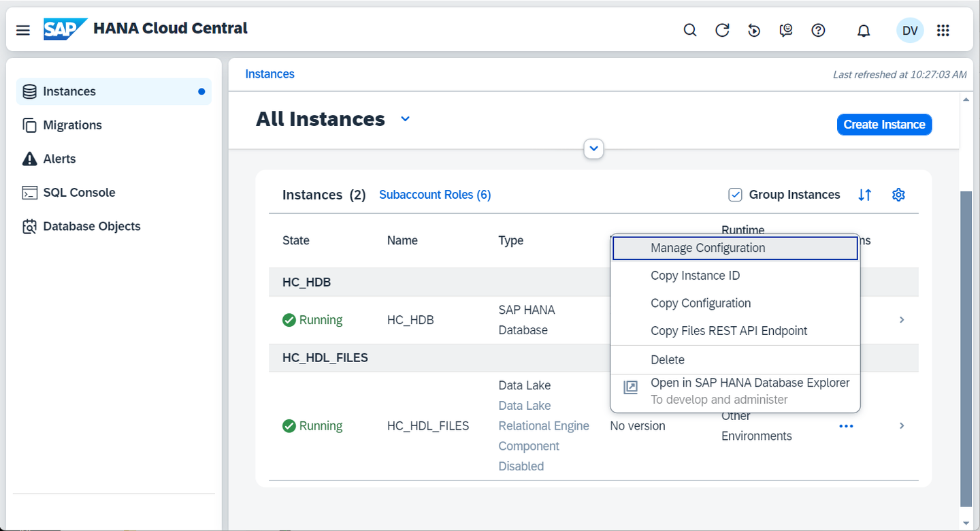
Task: Open the help question mark icon
Action: tap(819, 30)
